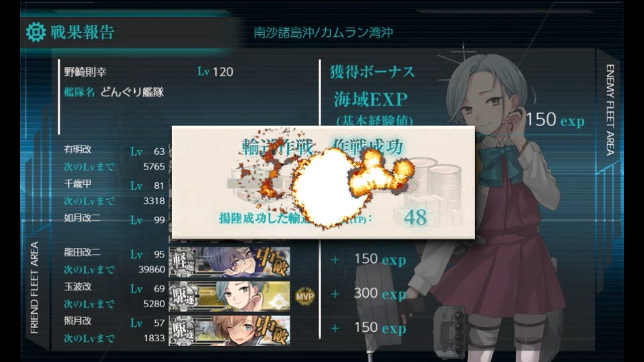Open the ENEMY FLEET AREA side tab

coord(610,109)
